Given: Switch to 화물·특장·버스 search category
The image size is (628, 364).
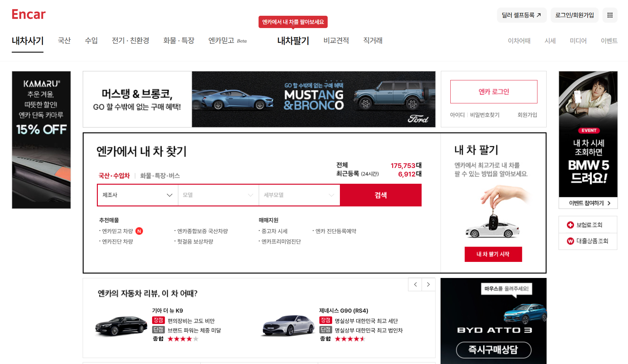Looking at the screenshot, I should (160, 176).
